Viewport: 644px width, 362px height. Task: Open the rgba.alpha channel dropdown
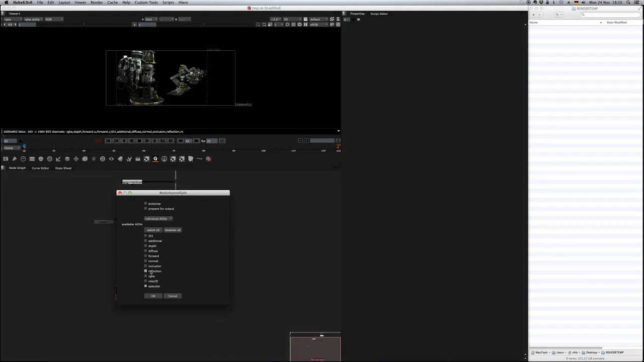pyautogui.click(x=33, y=19)
